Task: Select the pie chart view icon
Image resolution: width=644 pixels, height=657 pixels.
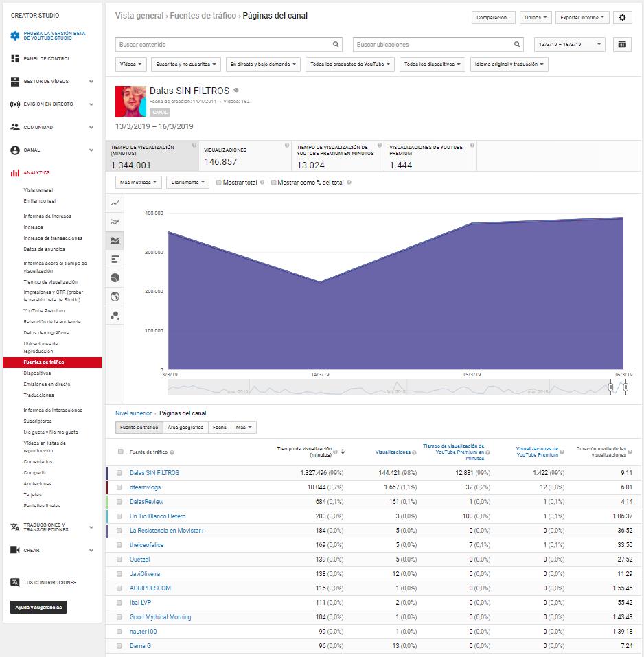Action: [x=115, y=278]
